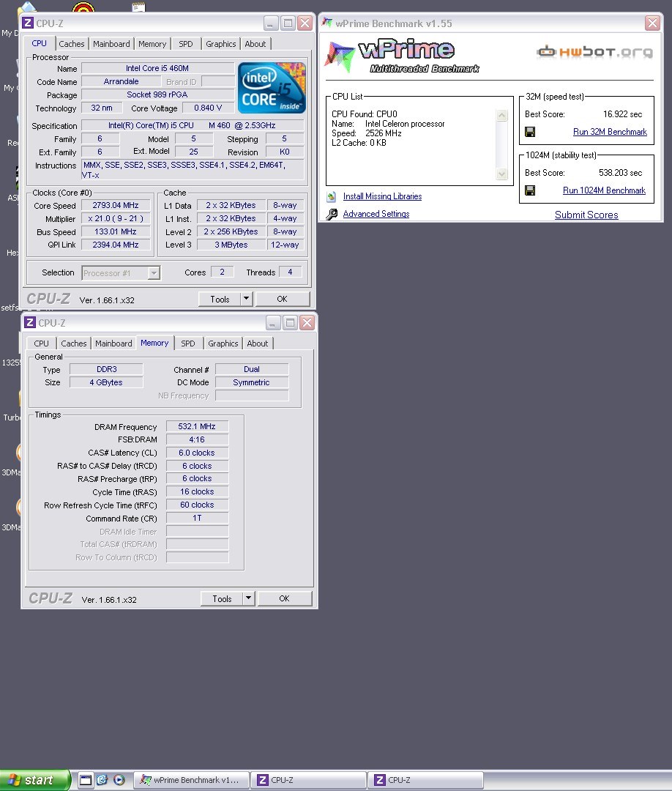Viewport: 672px width, 791px height.
Task: Click the Advanced Settings wrench icon
Action: [331, 215]
